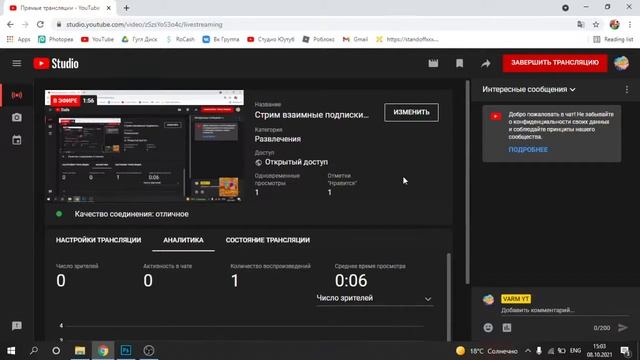Expand Интересные сообщения chat dropdown
Screen dimensions: 640x360
click(529, 89)
